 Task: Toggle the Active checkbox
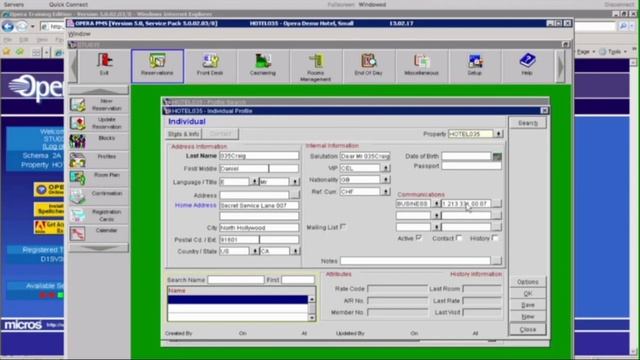[418, 238]
